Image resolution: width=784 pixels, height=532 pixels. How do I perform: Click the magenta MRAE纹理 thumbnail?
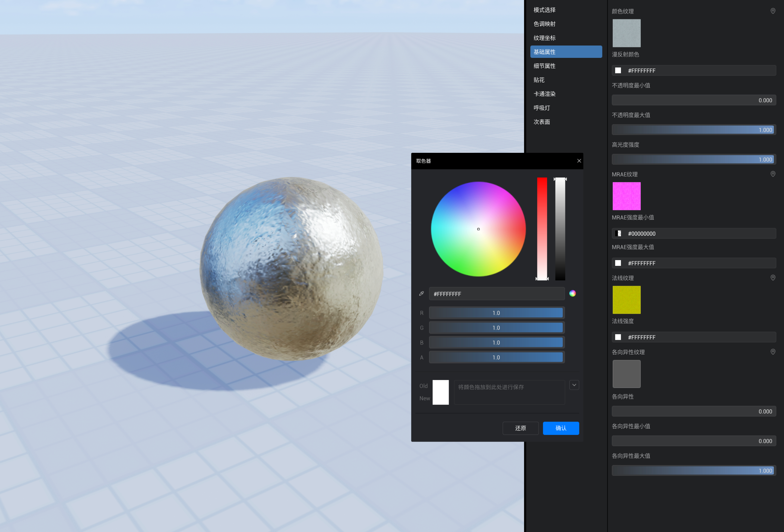point(627,196)
